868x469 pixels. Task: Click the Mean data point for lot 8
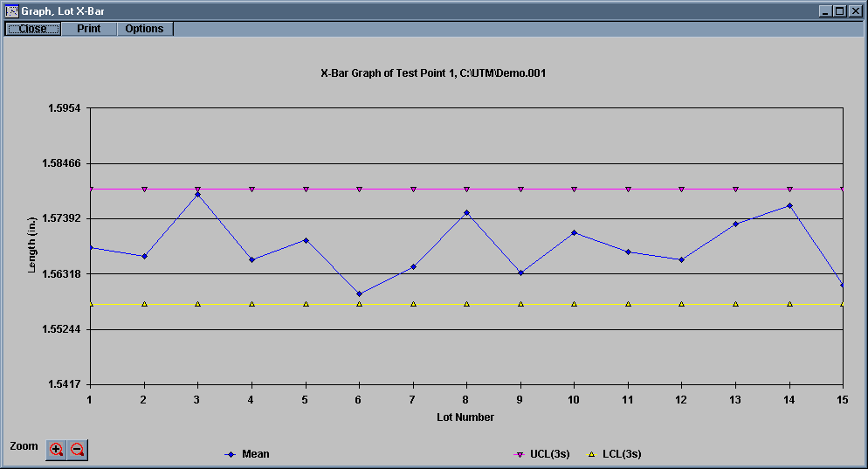(x=466, y=212)
